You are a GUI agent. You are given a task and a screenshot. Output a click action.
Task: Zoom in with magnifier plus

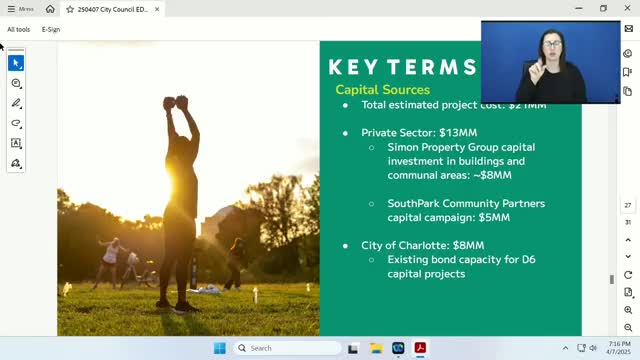tap(628, 310)
